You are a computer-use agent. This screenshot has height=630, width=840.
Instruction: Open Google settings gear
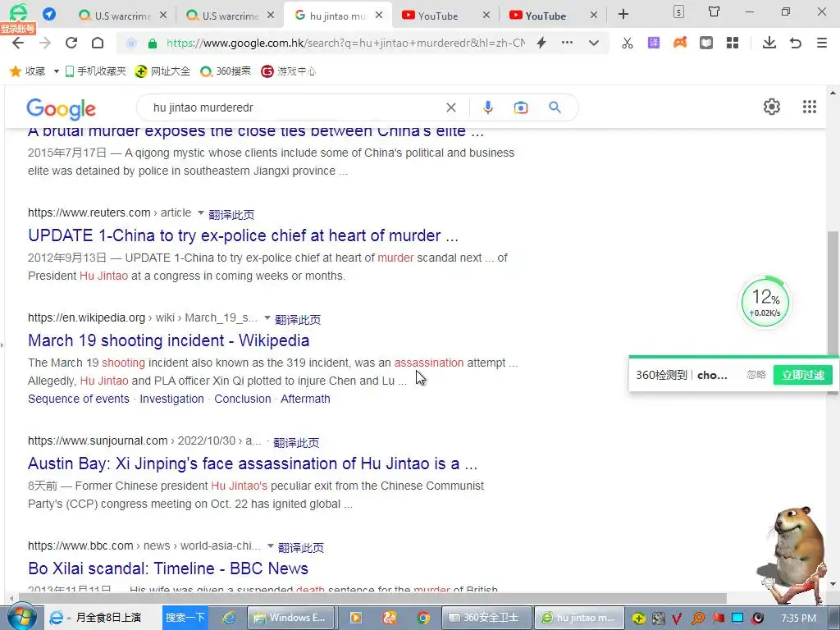click(771, 107)
